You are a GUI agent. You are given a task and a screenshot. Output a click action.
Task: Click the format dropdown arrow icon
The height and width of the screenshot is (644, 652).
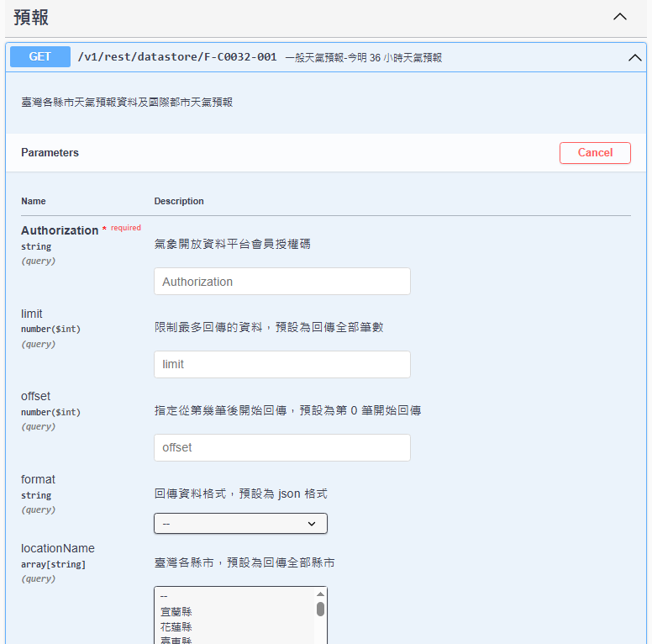pyautogui.click(x=312, y=524)
